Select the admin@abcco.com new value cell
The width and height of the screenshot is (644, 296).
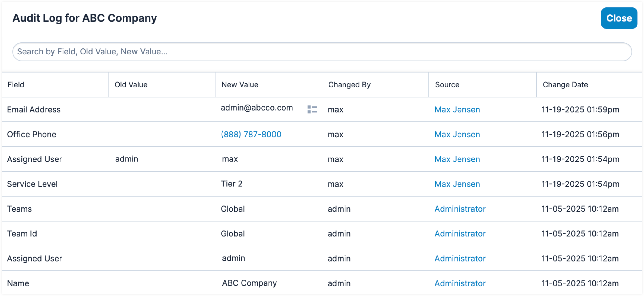click(x=257, y=108)
